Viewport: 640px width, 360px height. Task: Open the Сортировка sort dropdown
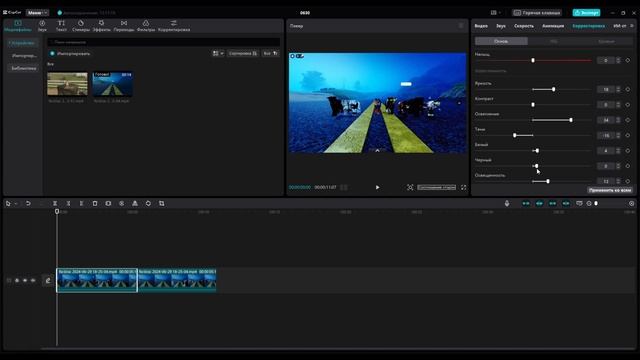click(243, 53)
